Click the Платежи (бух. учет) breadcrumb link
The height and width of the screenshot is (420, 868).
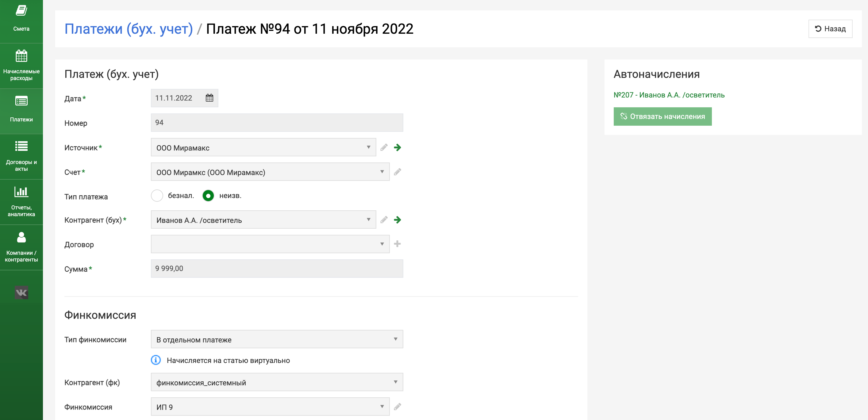[129, 29]
